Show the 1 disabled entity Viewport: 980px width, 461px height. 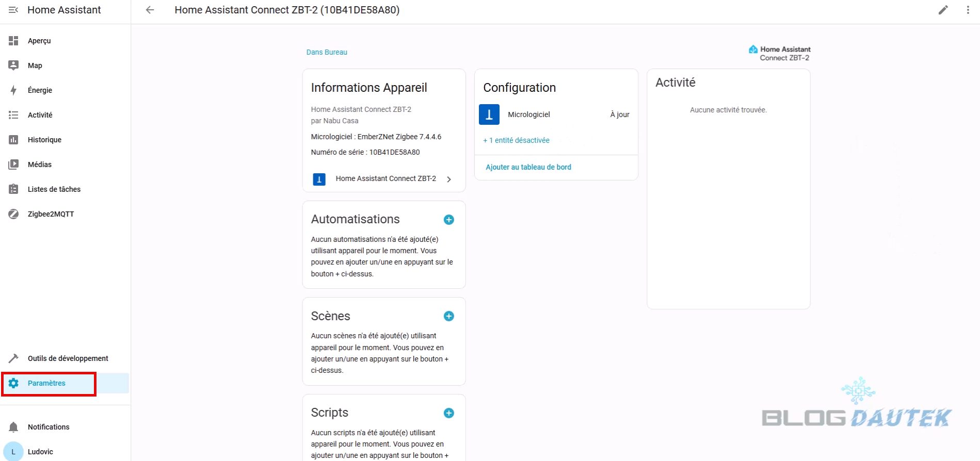pyautogui.click(x=516, y=140)
